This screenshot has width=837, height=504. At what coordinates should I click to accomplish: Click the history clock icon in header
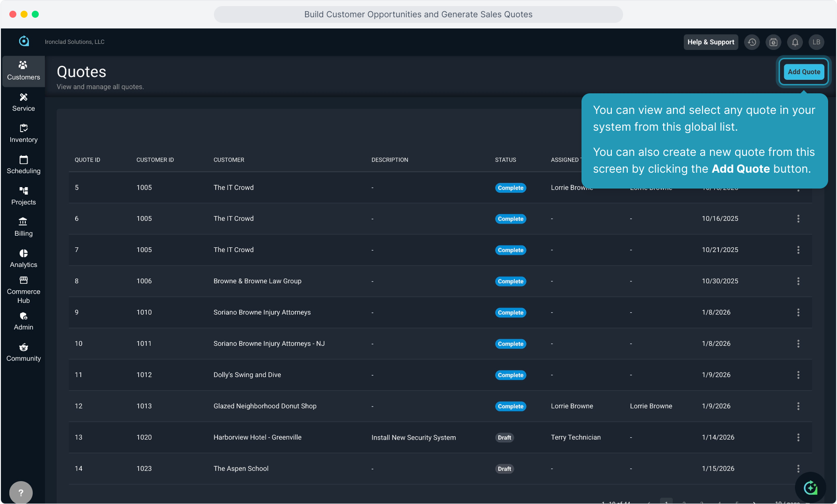752,42
